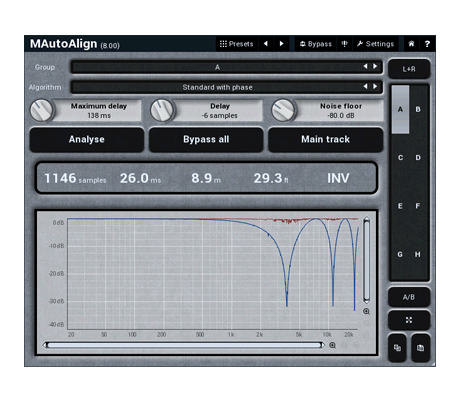Select preset slot E

pos(400,206)
